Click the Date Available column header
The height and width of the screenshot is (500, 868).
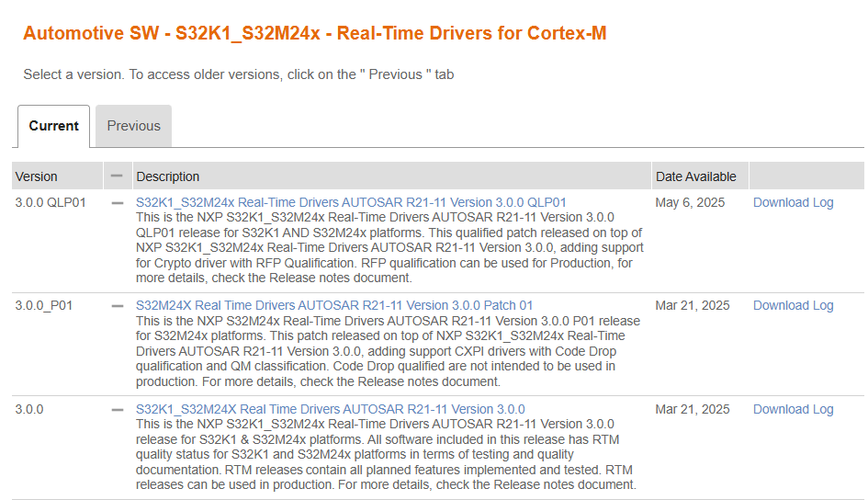click(x=700, y=176)
